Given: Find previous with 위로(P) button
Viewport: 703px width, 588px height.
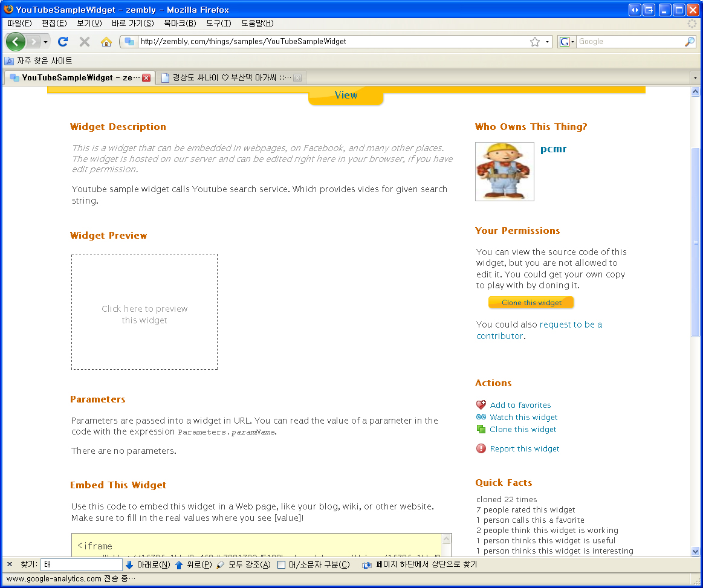Looking at the screenshot, I should click(x=193, y=564).
